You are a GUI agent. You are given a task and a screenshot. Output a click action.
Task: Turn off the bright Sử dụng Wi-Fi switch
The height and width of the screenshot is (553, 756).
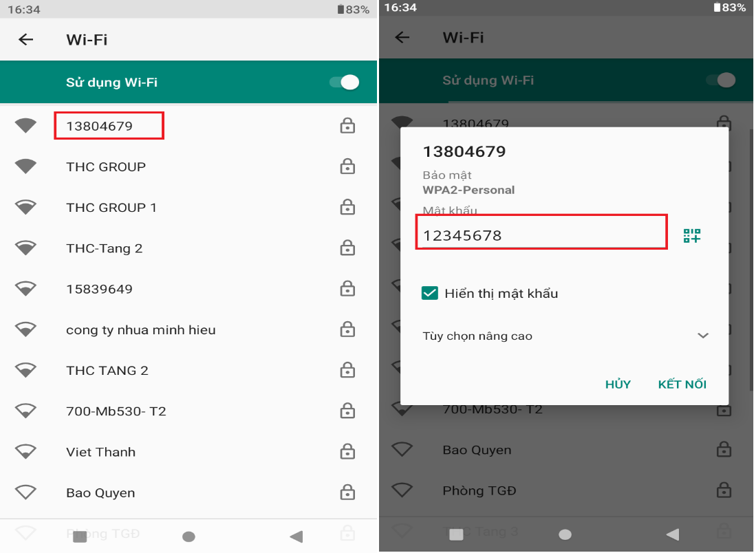point(345,83)
